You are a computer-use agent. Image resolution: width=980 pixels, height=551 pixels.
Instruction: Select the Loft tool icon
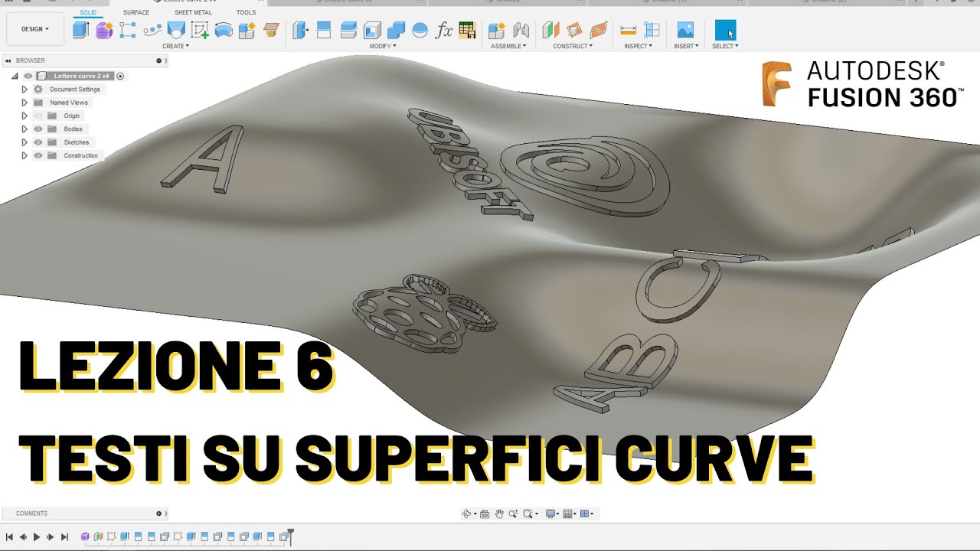(x=175, y=30)
